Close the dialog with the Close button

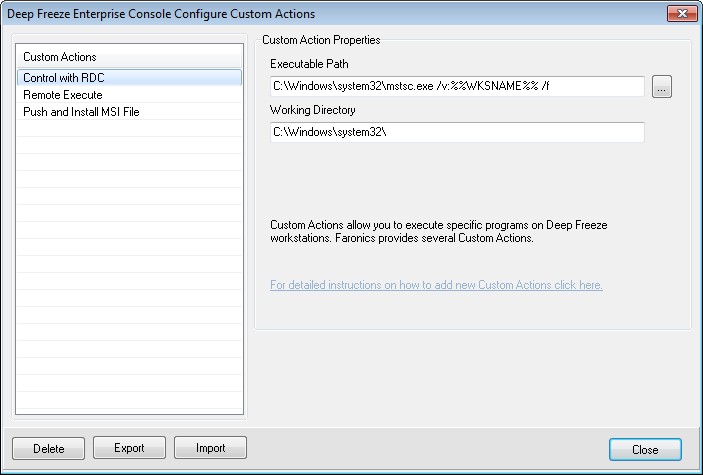click(645, 449)
